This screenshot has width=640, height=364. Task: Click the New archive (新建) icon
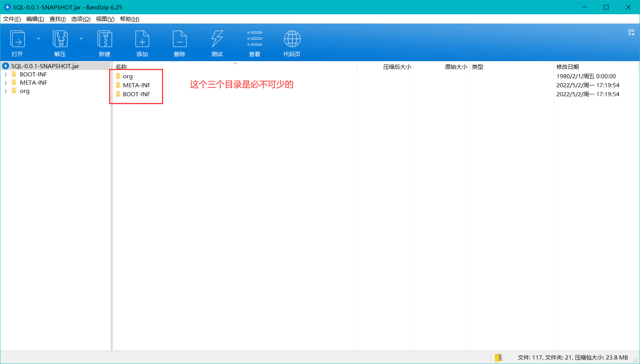tap(105, 39)
